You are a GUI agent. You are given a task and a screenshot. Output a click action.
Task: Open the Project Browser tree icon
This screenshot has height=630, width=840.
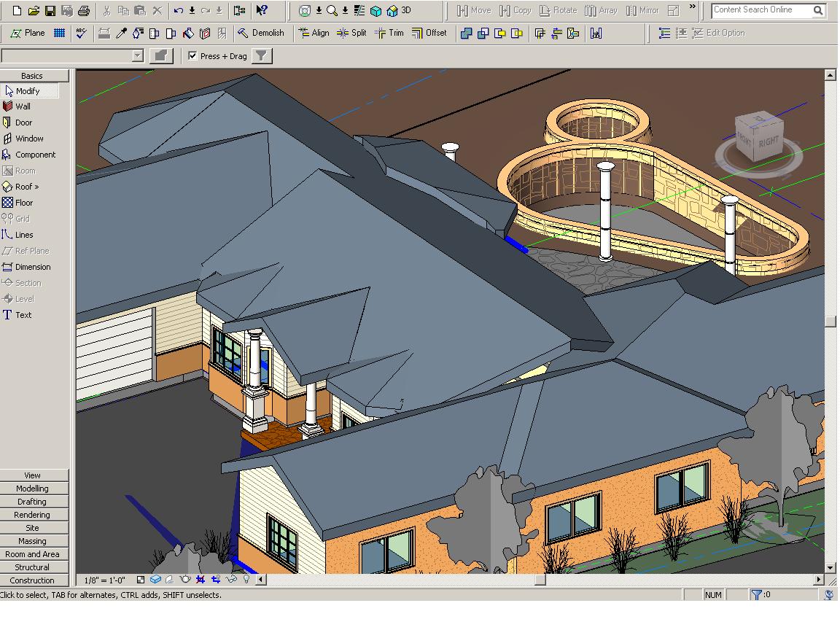pos(239,10)
